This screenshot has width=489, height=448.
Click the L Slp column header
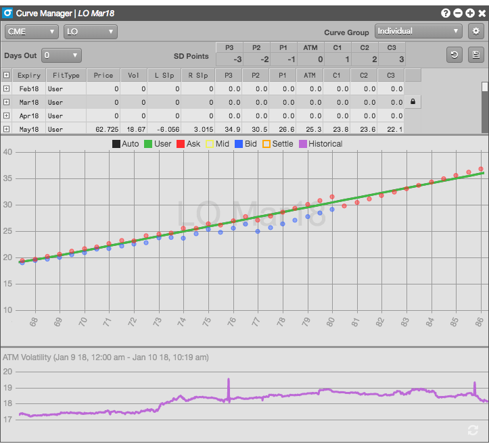point(164,76)
